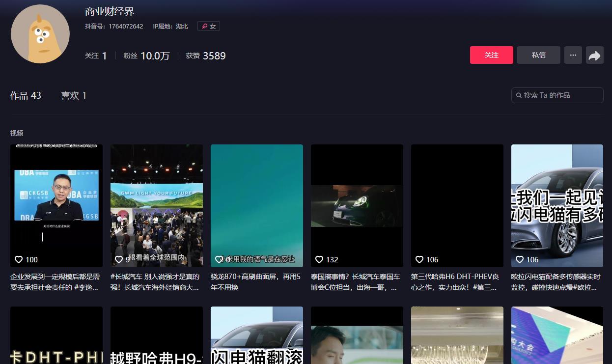Image resolution: width=612 pixels, height=364 pixels.
Task: Open title 企业发展到一定规模后都是需要去承担社会责任的
Action: 56,282
